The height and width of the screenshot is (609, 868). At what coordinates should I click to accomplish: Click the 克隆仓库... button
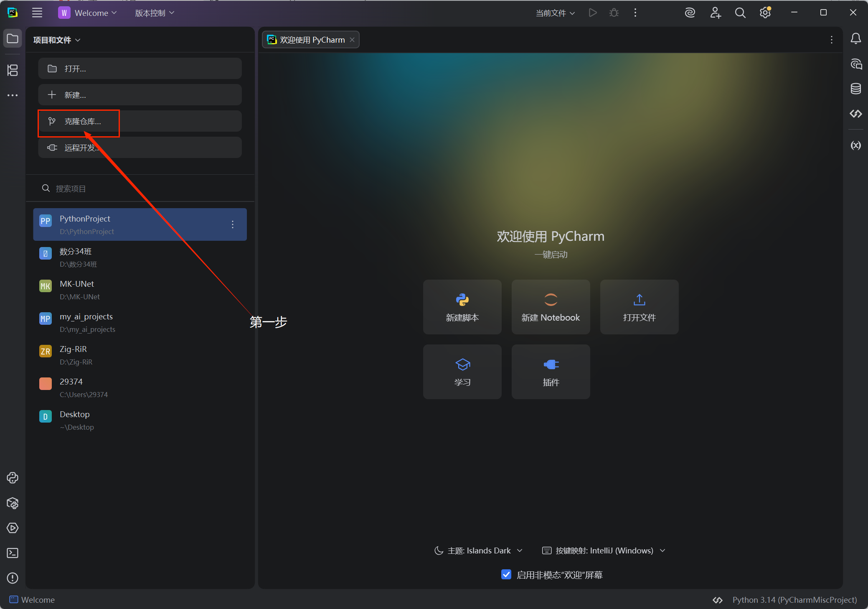click(x=140, y=121)
